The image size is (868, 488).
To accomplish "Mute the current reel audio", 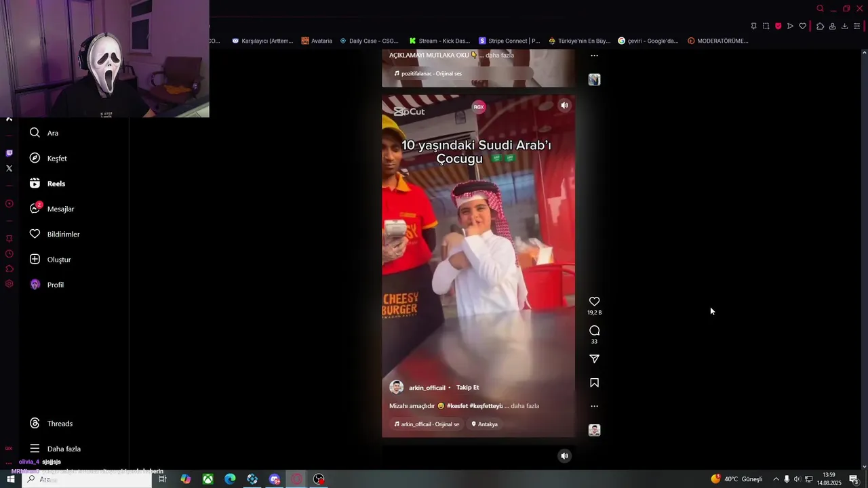I will coord(564,105).
